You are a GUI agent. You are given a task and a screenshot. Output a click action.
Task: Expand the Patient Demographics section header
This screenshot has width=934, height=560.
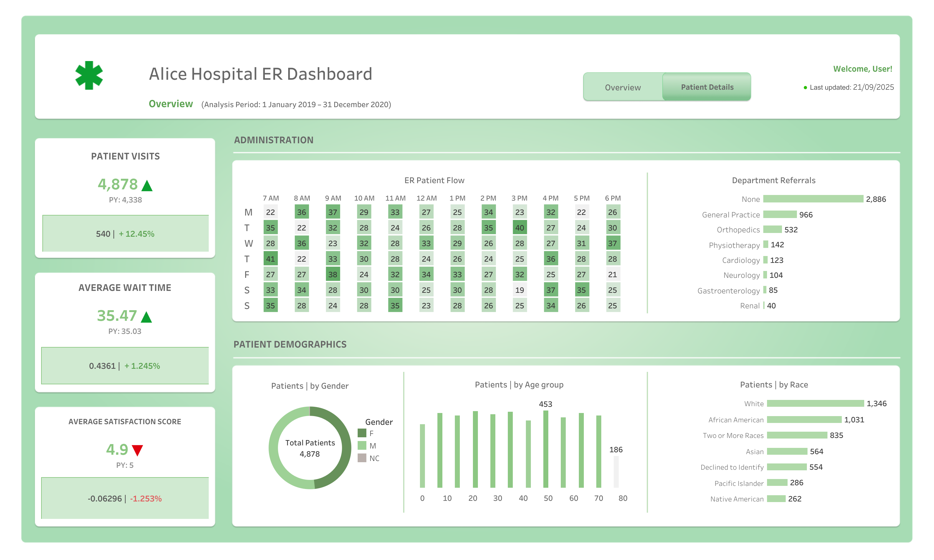coord(290,344)
